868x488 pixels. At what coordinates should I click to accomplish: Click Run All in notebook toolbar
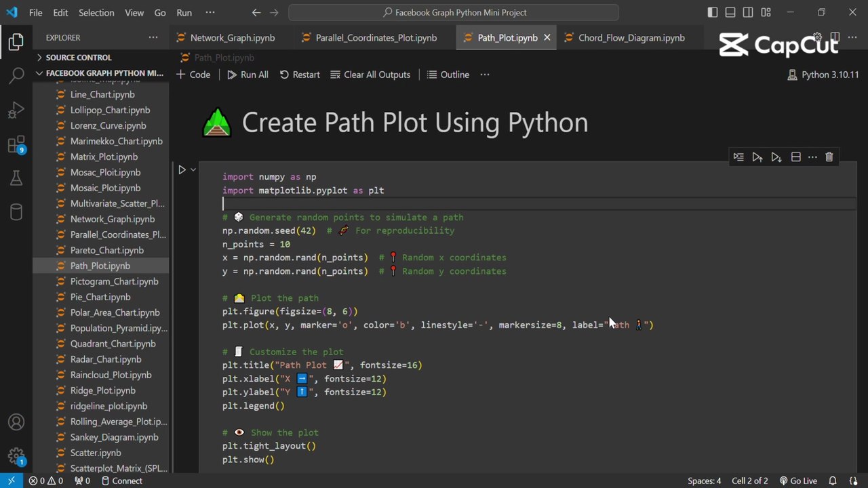click(248, 75)
